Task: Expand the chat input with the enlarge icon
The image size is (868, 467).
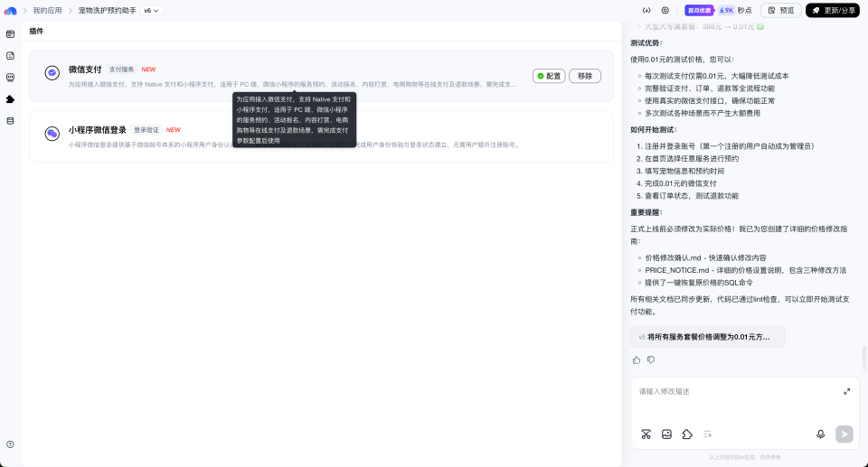Action: 846,391
